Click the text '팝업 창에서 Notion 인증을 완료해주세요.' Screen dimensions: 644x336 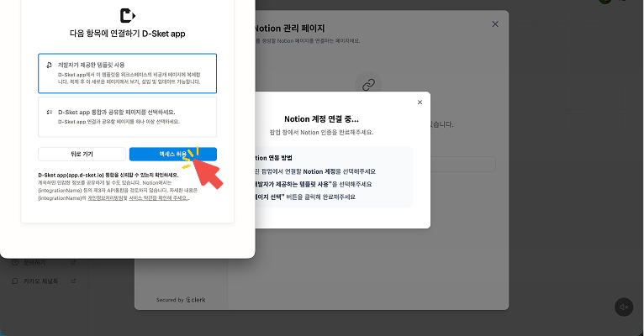[x=322, y=133]
